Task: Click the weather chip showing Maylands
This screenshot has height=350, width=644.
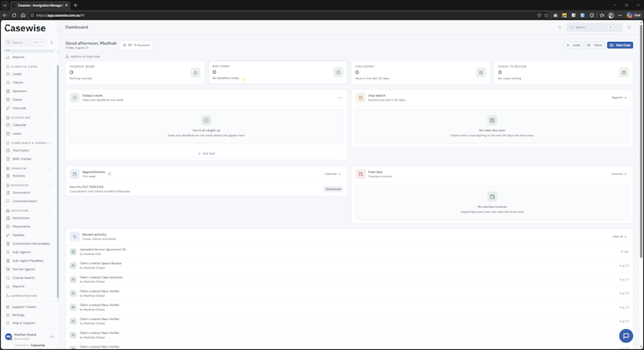Action: point(137,45)
